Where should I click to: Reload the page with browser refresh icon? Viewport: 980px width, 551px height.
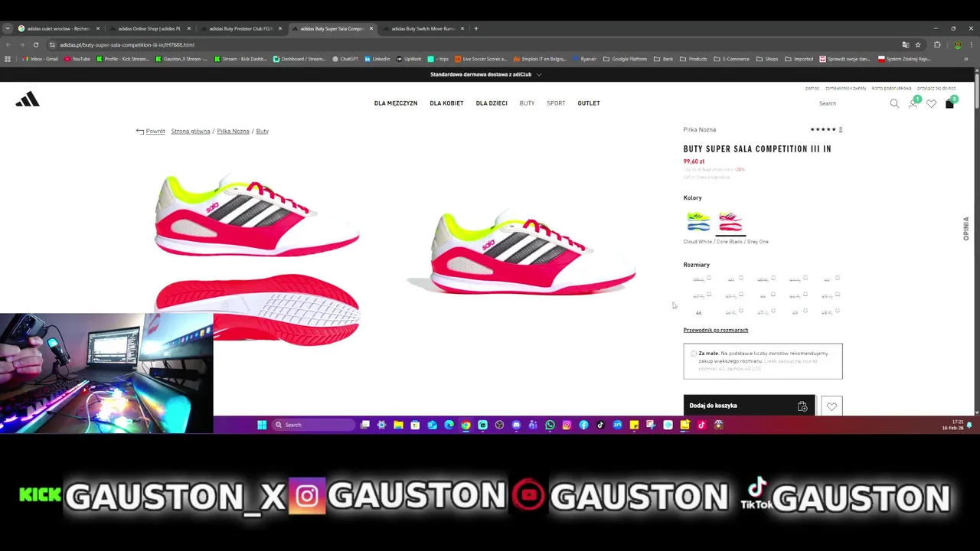point(35,44)
